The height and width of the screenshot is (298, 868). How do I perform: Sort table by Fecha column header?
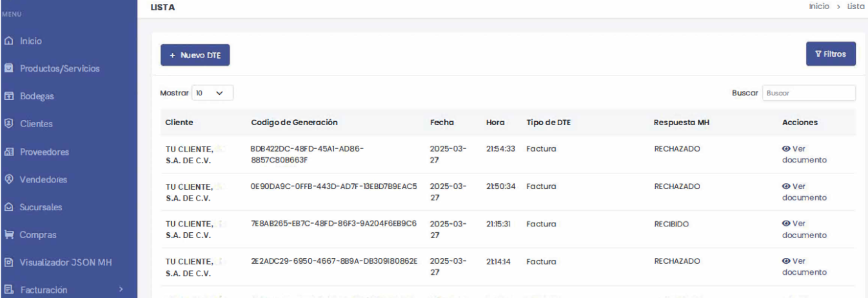(x=442, y=123)
